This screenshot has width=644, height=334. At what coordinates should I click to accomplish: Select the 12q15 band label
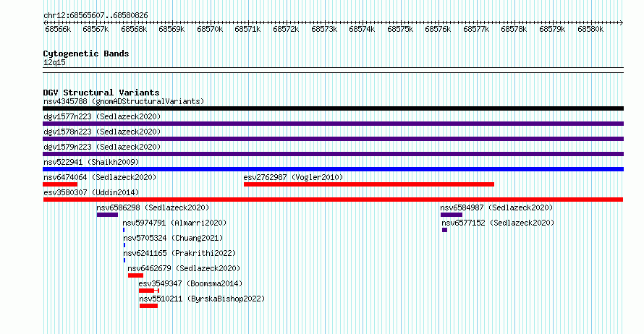tap(54, 63)
